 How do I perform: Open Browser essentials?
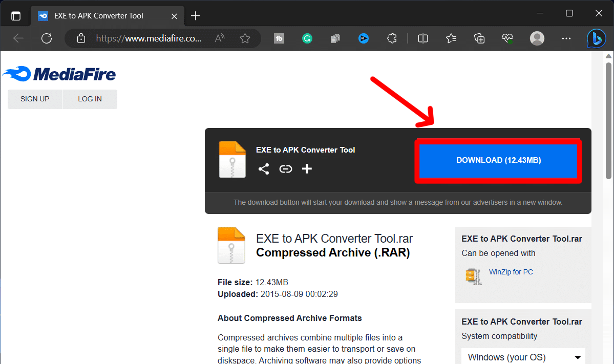pos(507,38)
